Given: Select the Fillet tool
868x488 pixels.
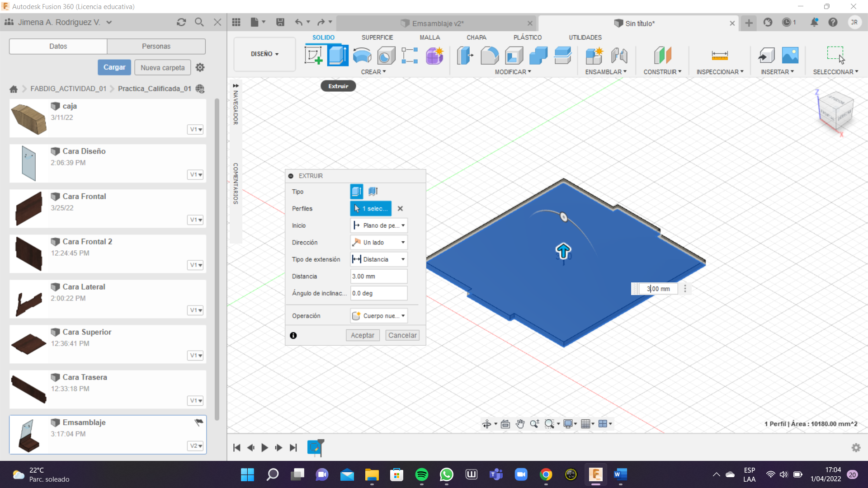Looking at the screenshot, I should tap(490, 56).
